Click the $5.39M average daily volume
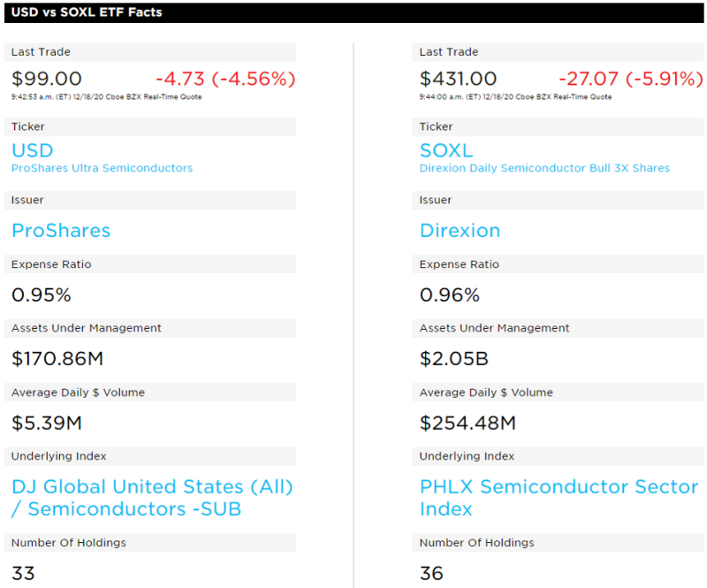707x588 pixels. (x=46, y=423)
